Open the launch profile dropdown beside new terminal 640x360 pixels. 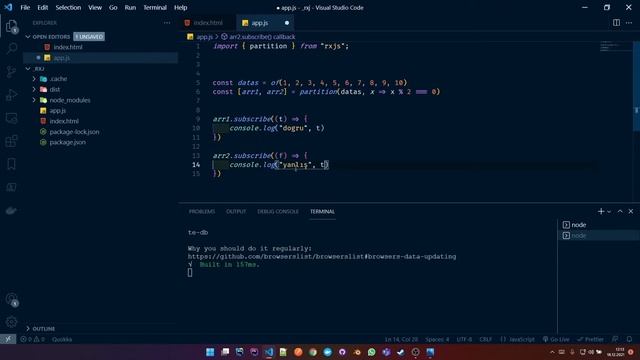tap(609, 211)
